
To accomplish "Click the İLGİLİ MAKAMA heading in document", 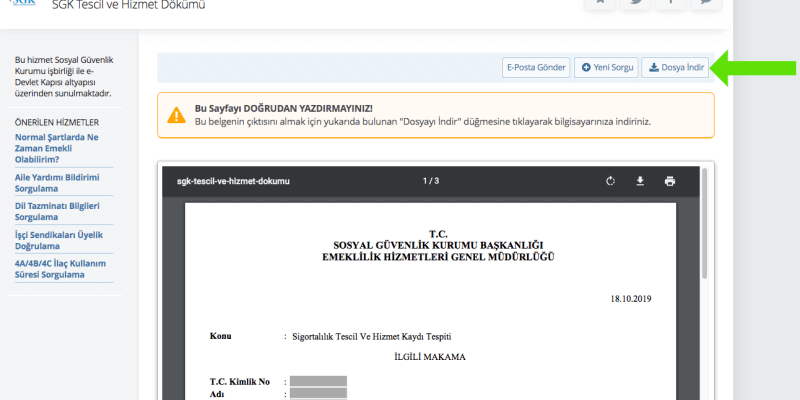I will pyautogui.click(x=430, y=357).
